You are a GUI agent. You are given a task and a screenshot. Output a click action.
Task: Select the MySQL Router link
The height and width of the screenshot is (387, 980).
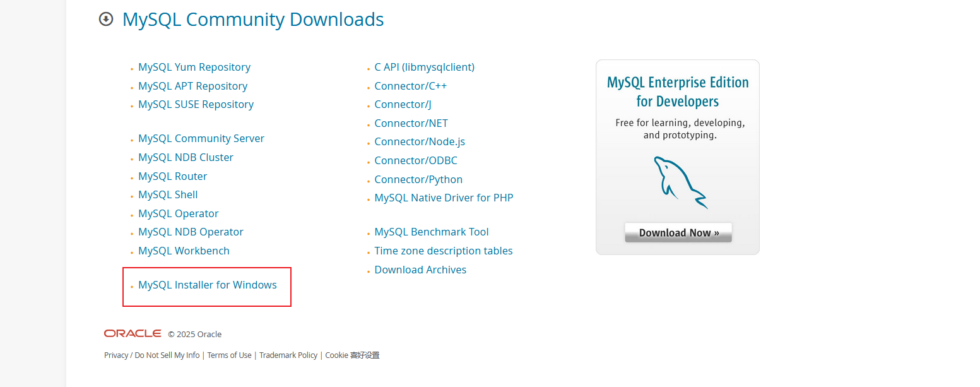tap(172, 176)
